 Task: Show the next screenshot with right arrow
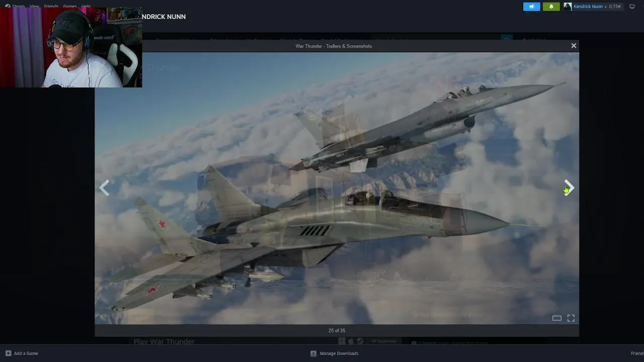coord(569,188)
